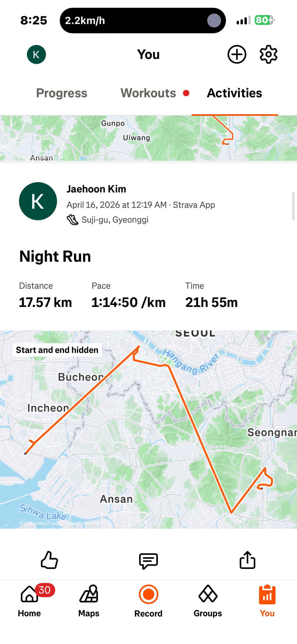Tap the previous activity map near Uiwang

click(148, 138)
